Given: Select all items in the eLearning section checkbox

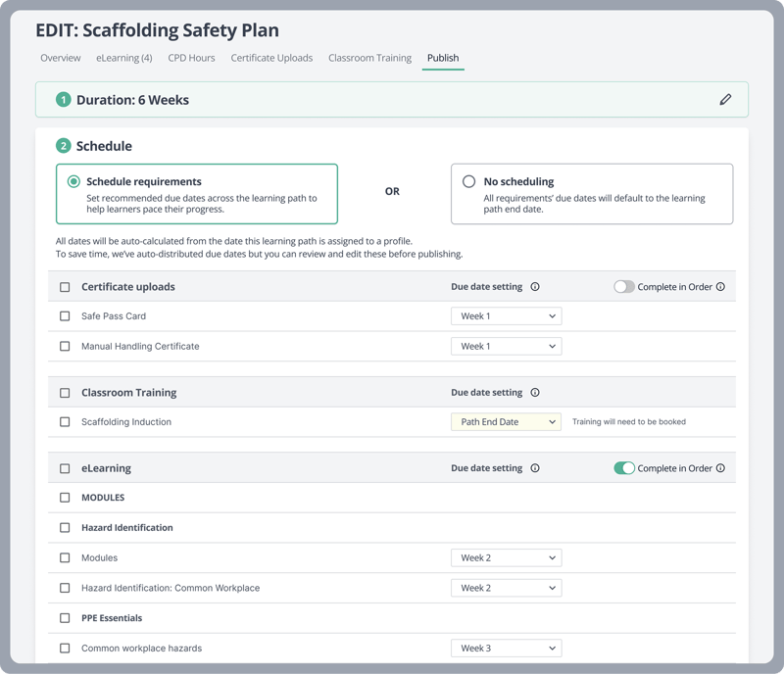Looking at the screenshot, I should point(65,468).
